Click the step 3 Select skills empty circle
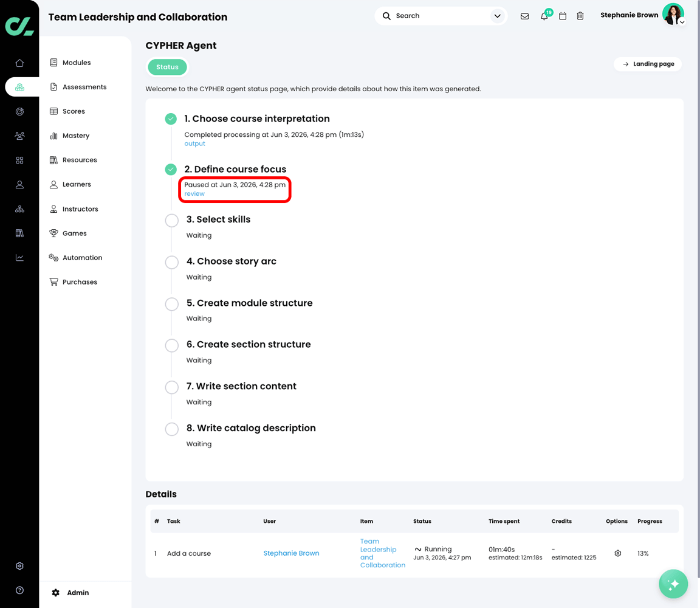Image resolution: width=700 pixels, height=608 pixels. tap(172, 220)
